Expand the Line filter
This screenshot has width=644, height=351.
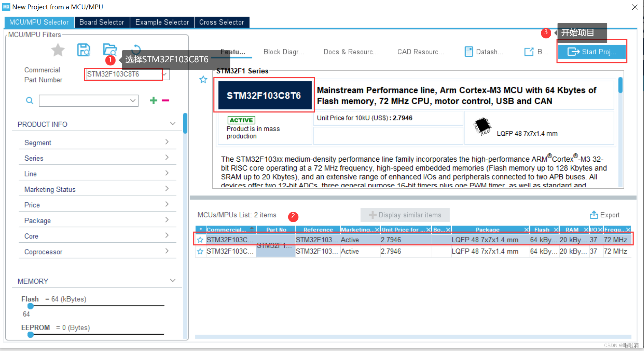coord(167,173)
